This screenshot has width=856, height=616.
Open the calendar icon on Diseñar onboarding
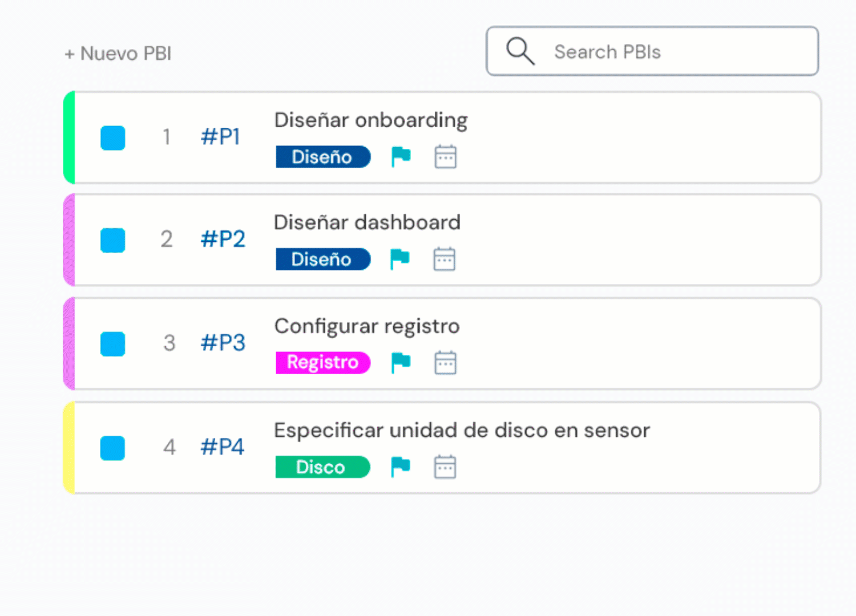(x=445, y=157)
